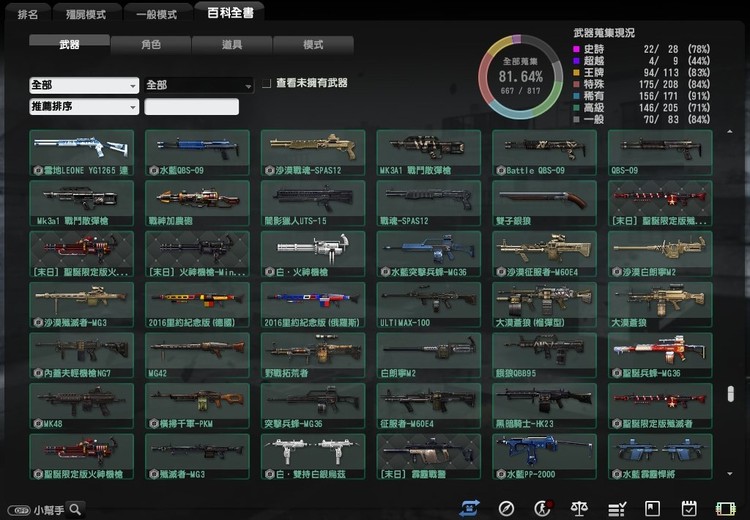Click the yellow 王牌 legend swatch
This screenshot has height=520, width=750.
coord(576,73)
